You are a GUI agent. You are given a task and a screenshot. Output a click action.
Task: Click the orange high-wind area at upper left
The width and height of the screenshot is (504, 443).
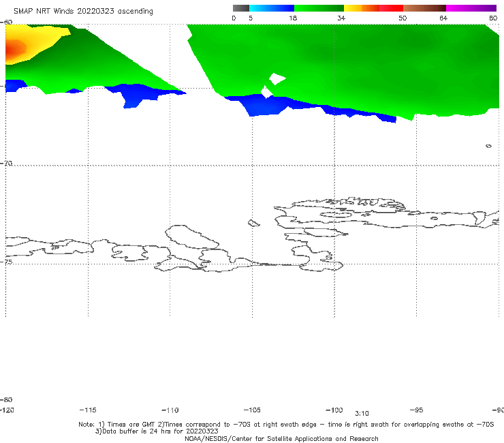pyautogui.click(x=14, y=50)
